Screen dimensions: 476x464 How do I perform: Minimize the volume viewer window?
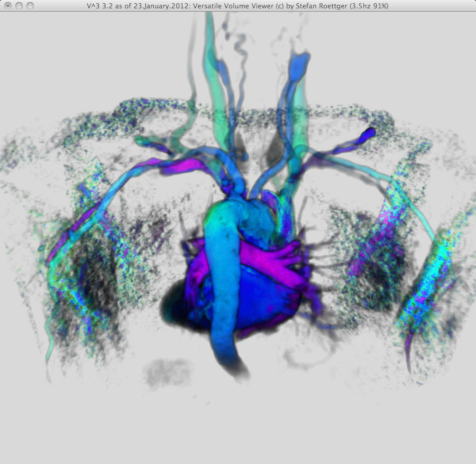point(19,6)
